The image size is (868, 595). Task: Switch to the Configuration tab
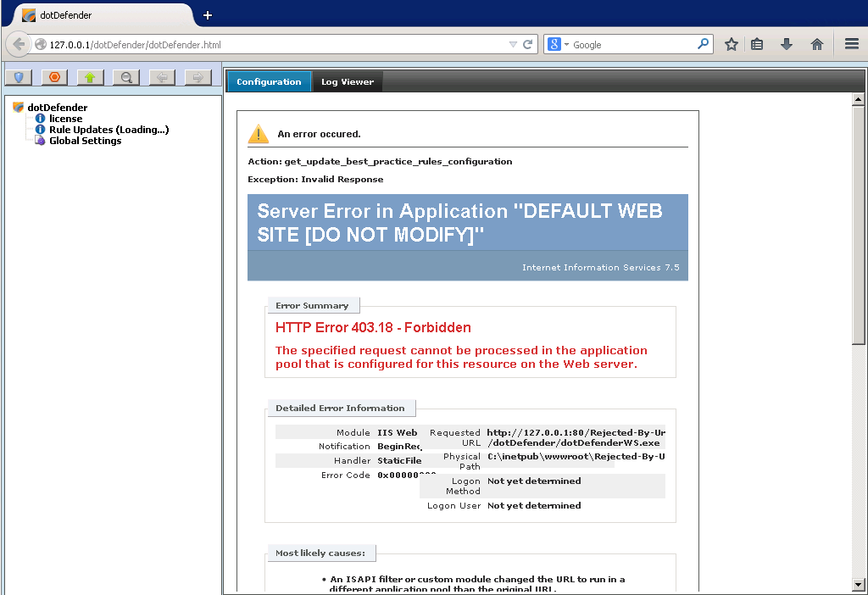pos(269,82)
